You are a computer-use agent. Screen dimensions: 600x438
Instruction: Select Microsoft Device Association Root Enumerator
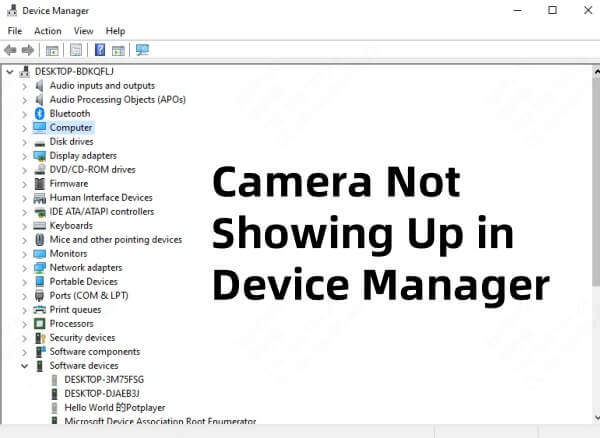point(160,421)
